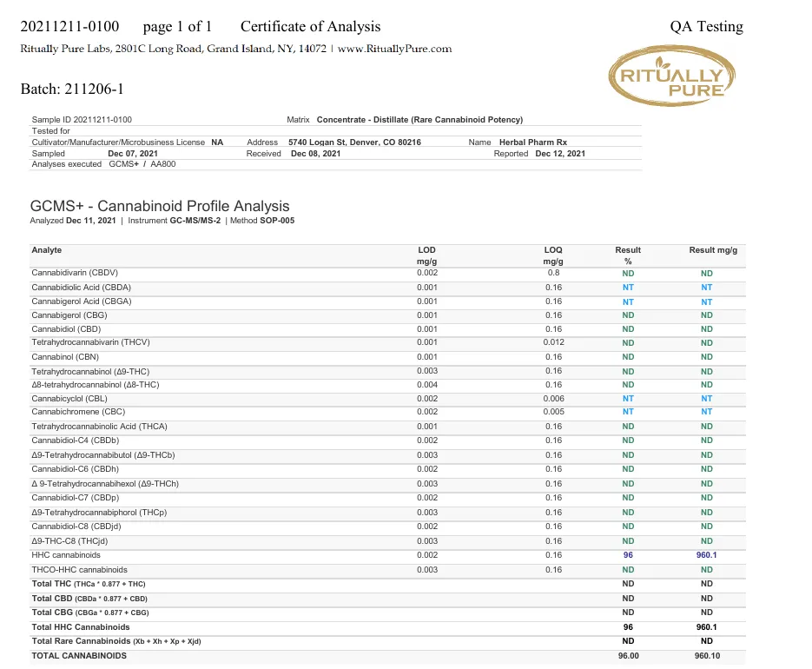Click the name 'Herbal Pharm Rx'
Screen dimensions: 812x669
click(533, 142)
